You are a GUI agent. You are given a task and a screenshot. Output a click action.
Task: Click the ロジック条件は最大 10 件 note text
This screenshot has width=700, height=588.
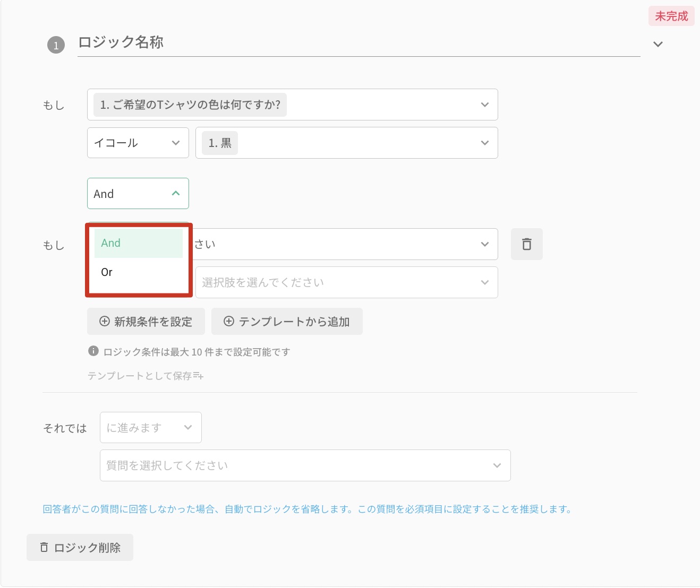197,352
